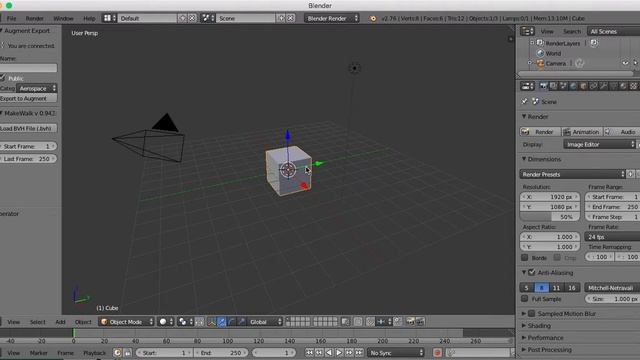Open the Marker menu in timeline
640x360 pixels.
click(38, 353)
